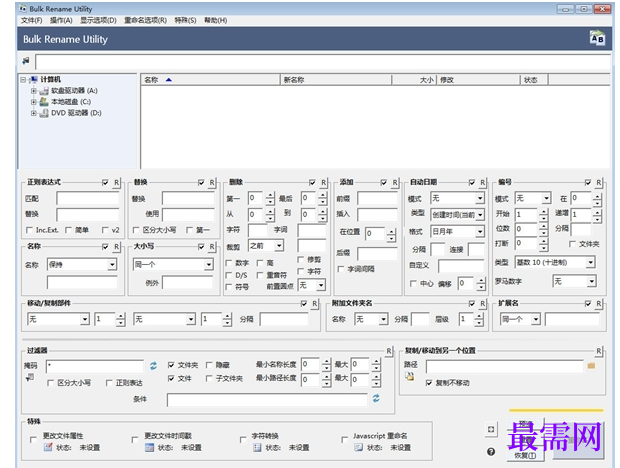The image size is (620, 468).
Task: Toggle 文件夹 checkbox in filter panel
Action: (171, 365)
